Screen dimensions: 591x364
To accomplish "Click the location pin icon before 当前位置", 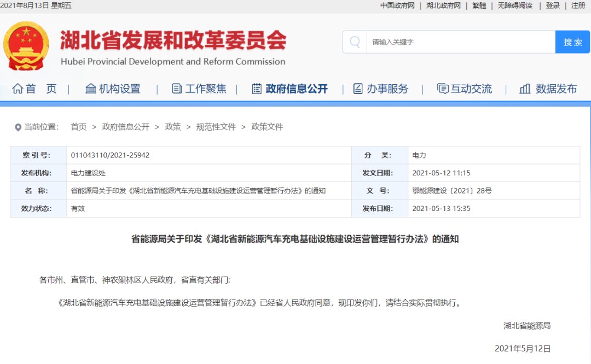I will 18,127.
